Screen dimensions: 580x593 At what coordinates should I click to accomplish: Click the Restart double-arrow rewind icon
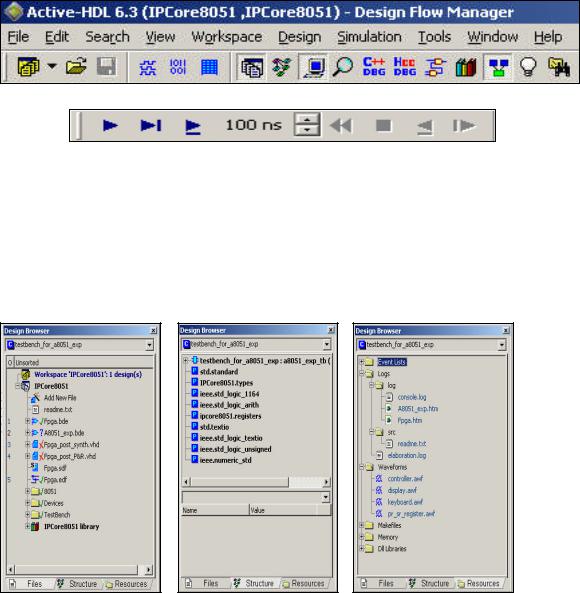coord(341,126)
